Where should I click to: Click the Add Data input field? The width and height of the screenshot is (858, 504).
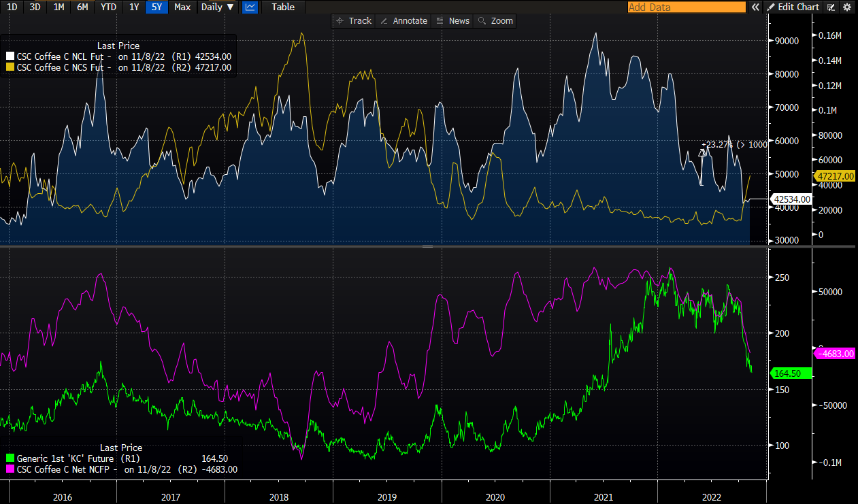coord(686,7)
